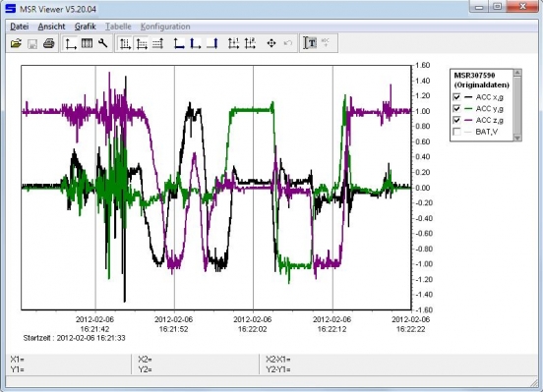The height and width of the screenshot is (392, 543).
Task: Click the printer icon in toolbar
Action: tap(49, 43)
